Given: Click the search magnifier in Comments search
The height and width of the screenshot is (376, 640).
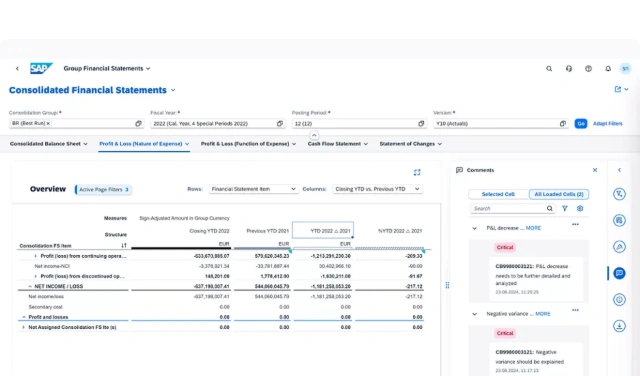Looking at the screenshot, I should point(549,208).
